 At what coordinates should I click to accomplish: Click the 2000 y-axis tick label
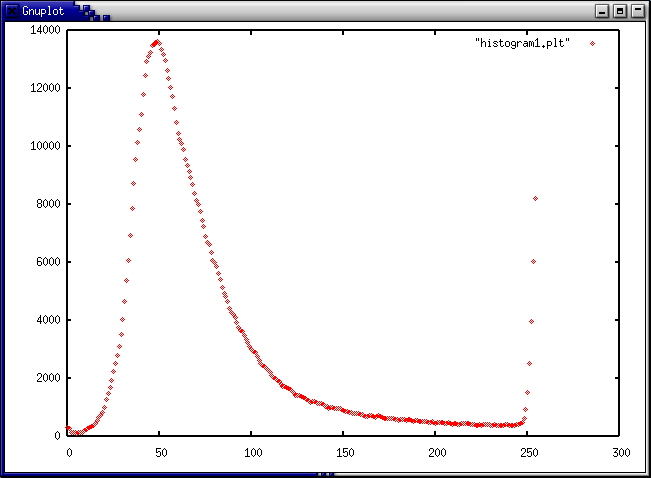(48, 378)
